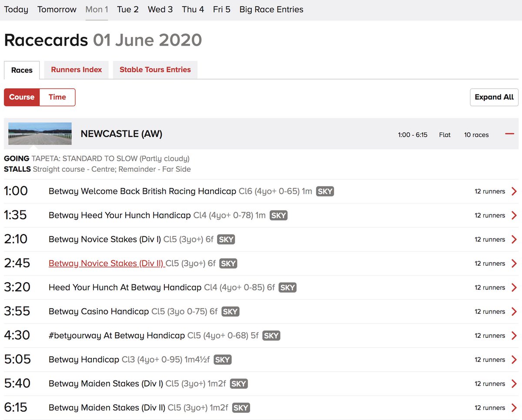The image size is (522, 420).
Task: Click the SKY badge on 1:35 race
Action: (278, 215)
